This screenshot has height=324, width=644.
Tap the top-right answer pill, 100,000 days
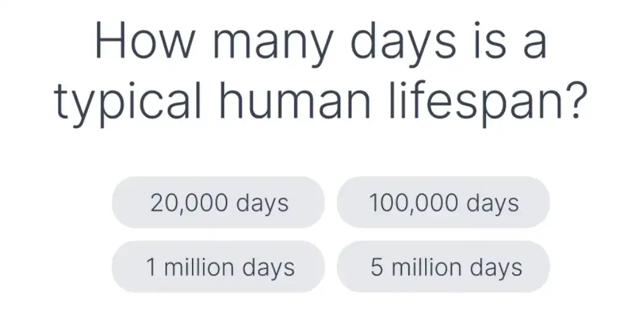click(443, 203)
